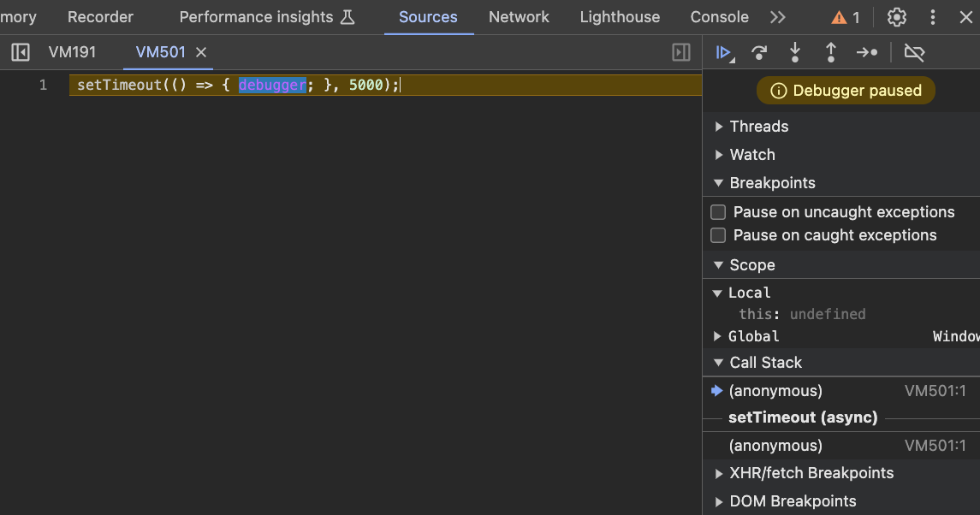Enable Pause on uncaught exceptions
The height and width of the screenshot is (515, 980).
717,211
